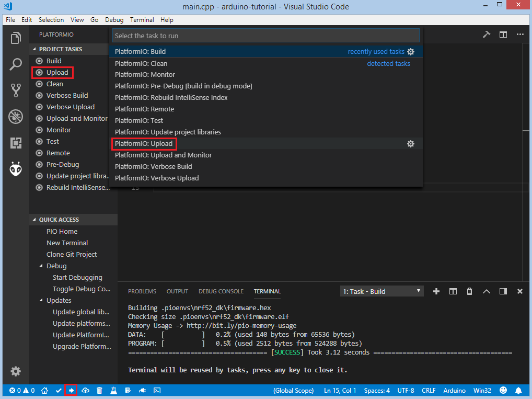Open the Extensions view in activity bar
The image size is (532, 399).
[16, 143]
